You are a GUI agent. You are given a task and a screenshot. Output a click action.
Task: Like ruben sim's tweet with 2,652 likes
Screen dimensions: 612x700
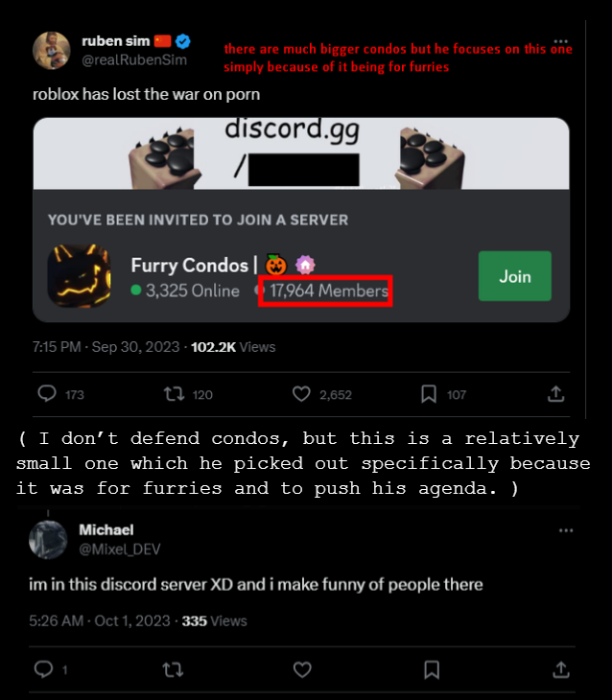[x=301, y=394]
